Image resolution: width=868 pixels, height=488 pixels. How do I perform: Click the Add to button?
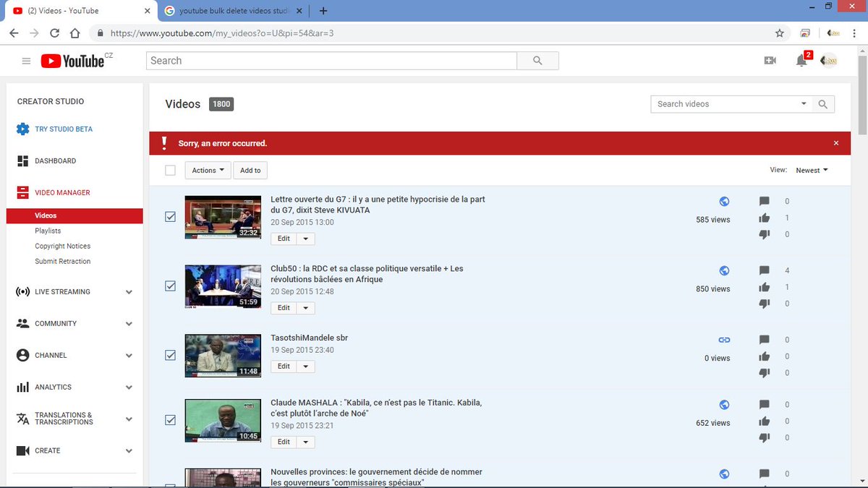250,171
